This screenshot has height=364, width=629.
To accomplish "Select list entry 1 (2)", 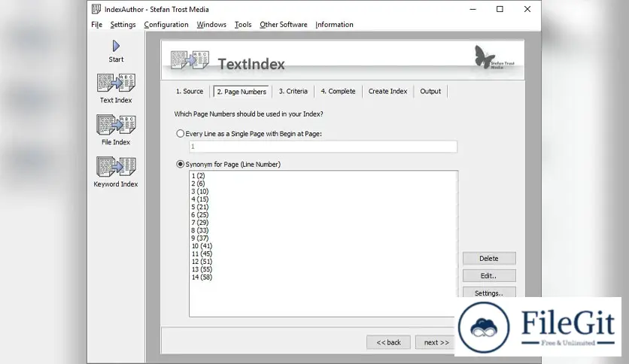I will pyautogui.click(x=198, y=175).
